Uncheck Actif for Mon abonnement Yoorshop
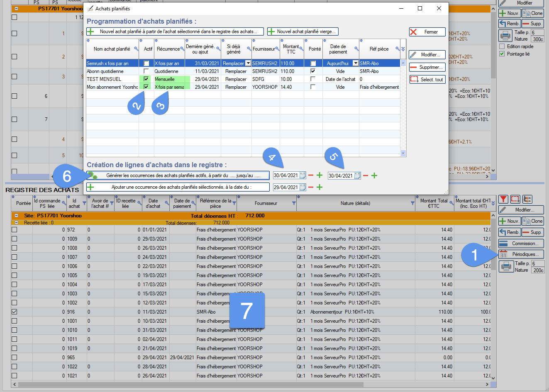This screenshot has width=549, height=392. coord(146,87)
